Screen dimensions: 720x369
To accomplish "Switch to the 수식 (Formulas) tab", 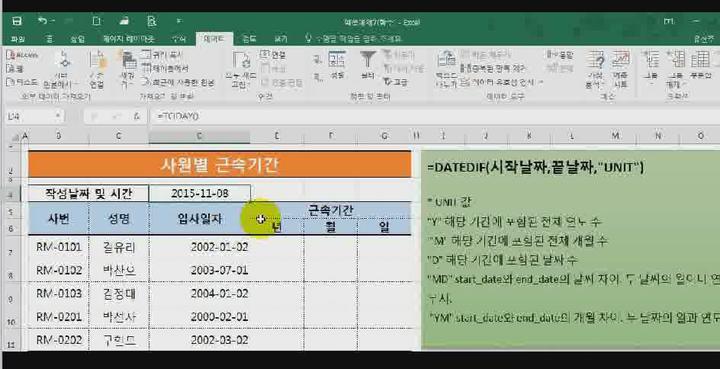I will 178,39.
